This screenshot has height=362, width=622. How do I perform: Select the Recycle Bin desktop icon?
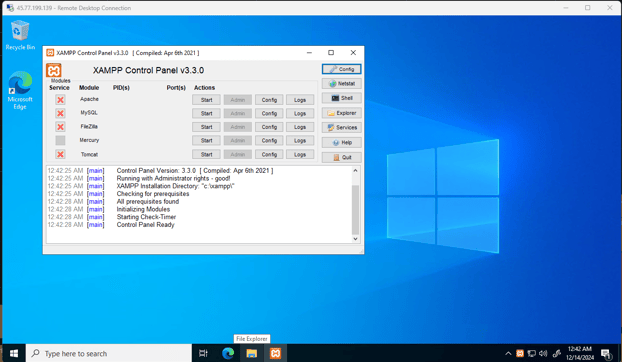(x=20, y=36)
